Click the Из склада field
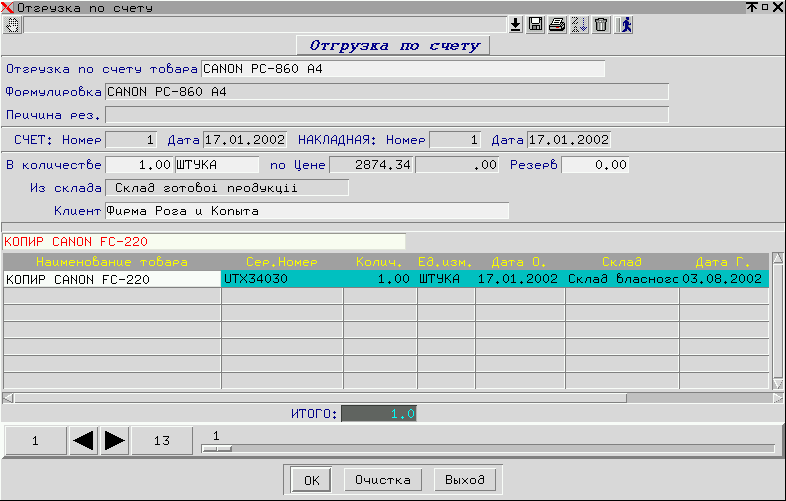The image size is (786, 501). [x=227, y=188]
